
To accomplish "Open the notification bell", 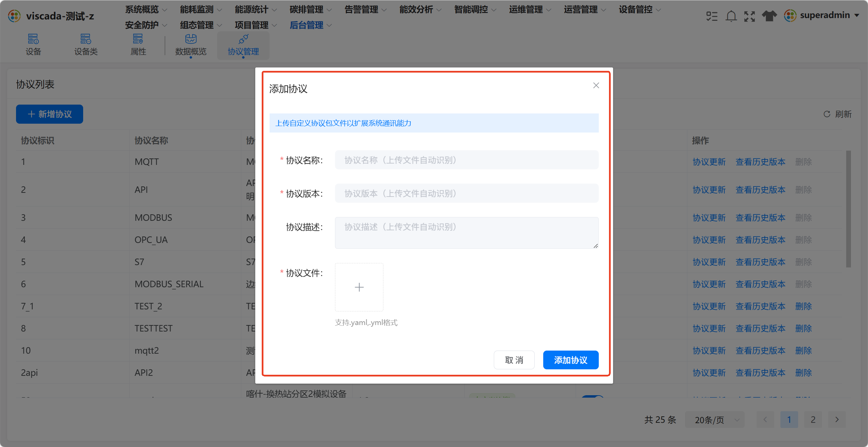I will (731, 16).
